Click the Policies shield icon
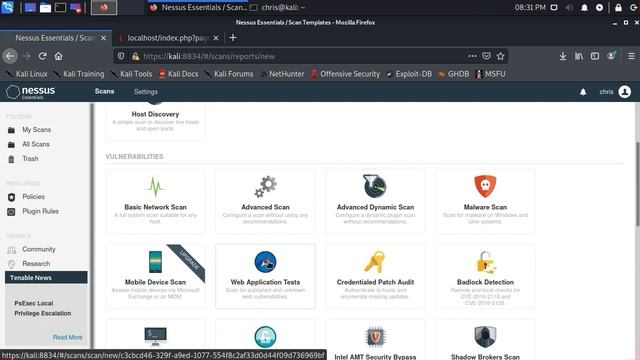Image resolution: width=640 pixels, height=360 pixels. pos(11,197)
